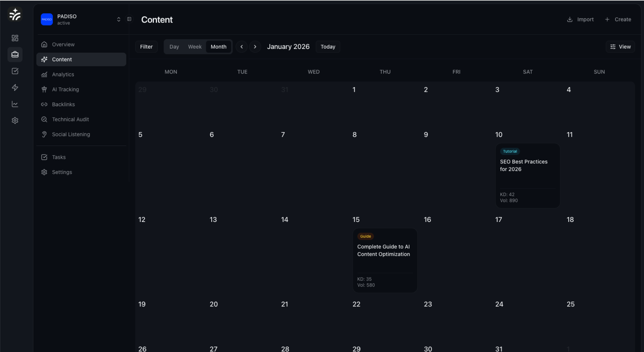Open the PADISO workspace switcher chevrons
The image size is (644, 352).
pos(118,19)
